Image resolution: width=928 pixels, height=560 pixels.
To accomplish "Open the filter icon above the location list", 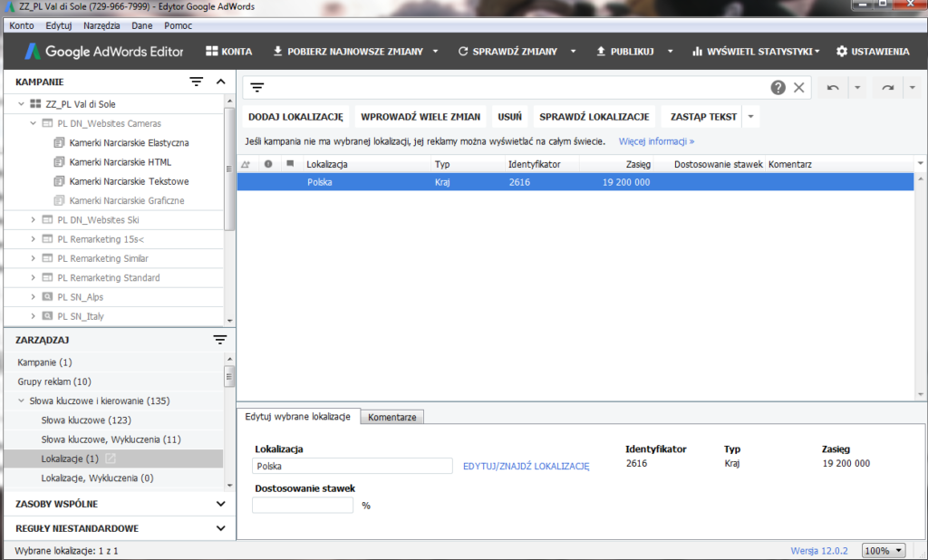I will (256, 86).
